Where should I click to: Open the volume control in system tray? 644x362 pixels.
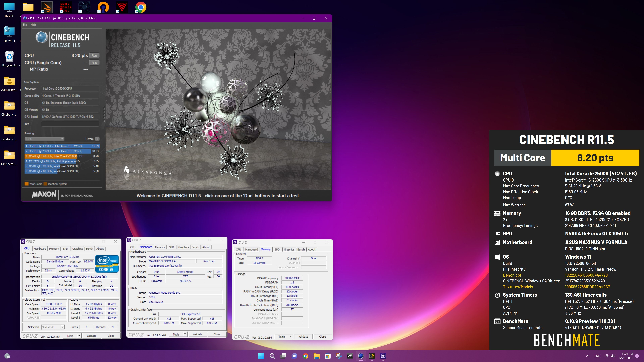point(613,356)
